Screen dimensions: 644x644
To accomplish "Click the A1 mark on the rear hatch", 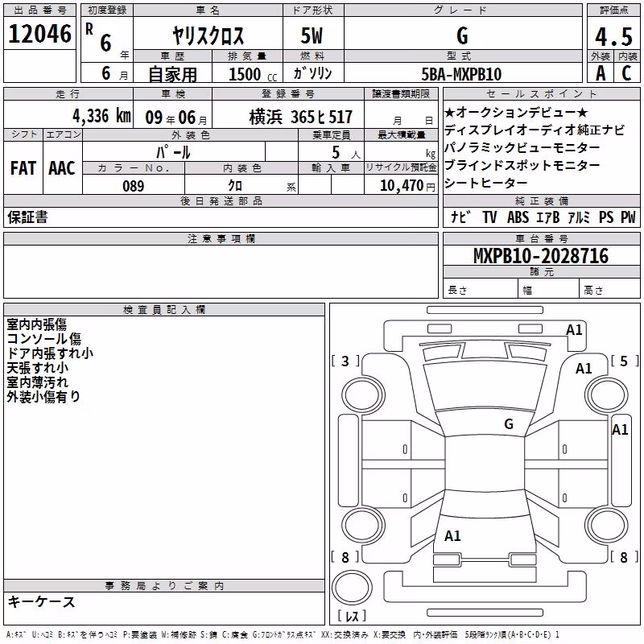I will [452, 535].
